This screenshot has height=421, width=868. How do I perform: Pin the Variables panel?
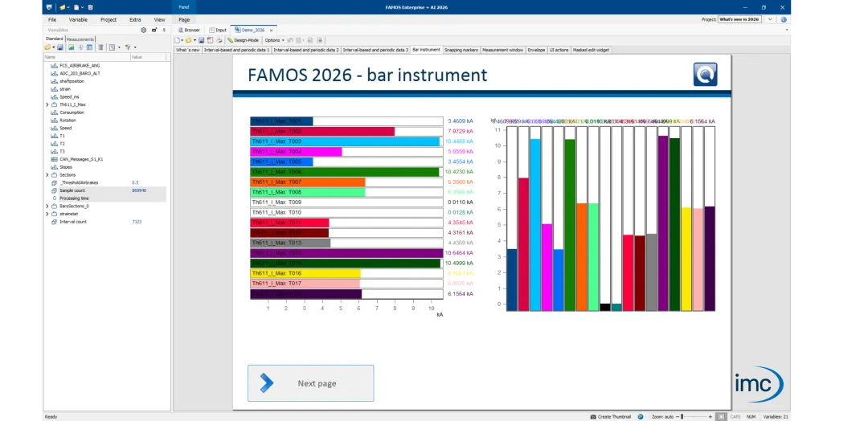coord(164,30)
